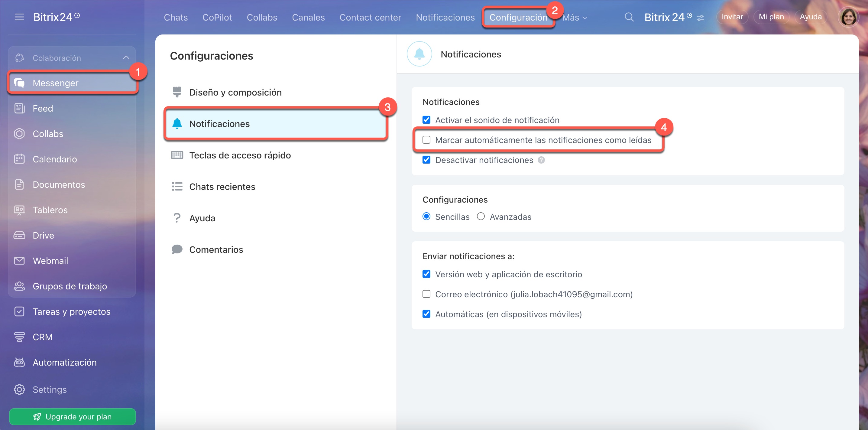
Task: Toggle Activar el sonido de notificación checkbox
Action: 426,120
